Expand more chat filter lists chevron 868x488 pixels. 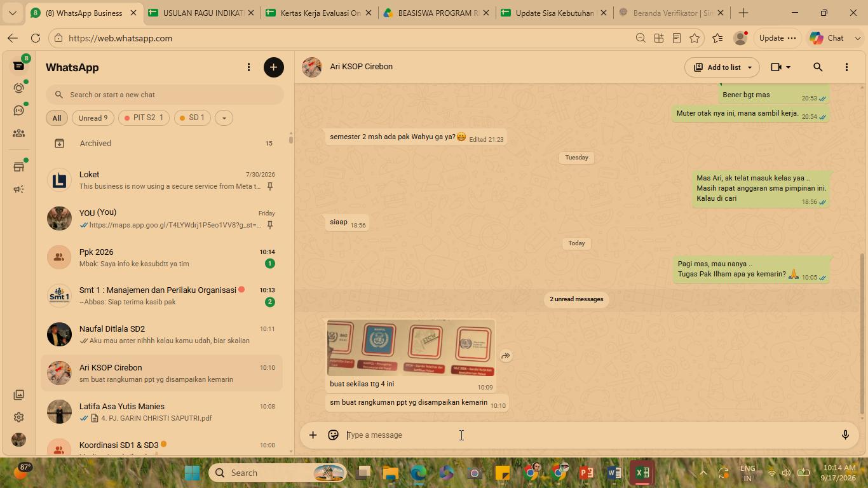coord(224,118)
